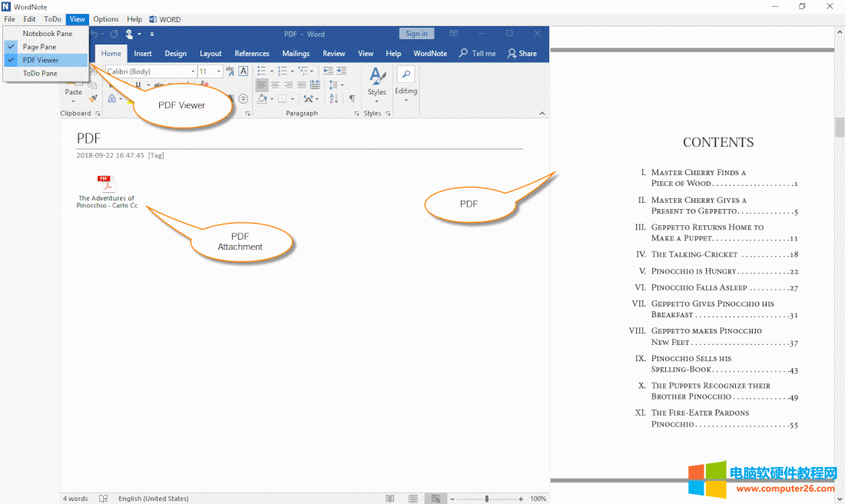845x504 pixels.
Task: Open the PDF attachment for Pinocchio
Action: click(105, 184)
